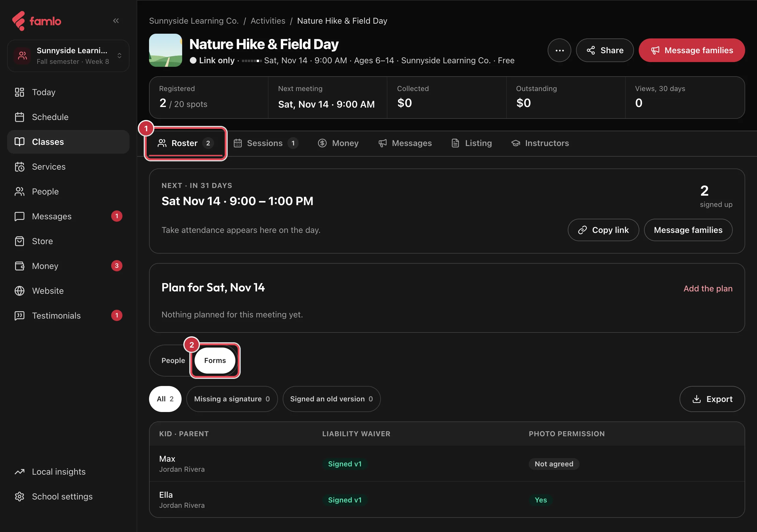This screenshot has height=532, width=757.
Task: Collapse the sidebar with double-chevron icon
Action: 116,21
